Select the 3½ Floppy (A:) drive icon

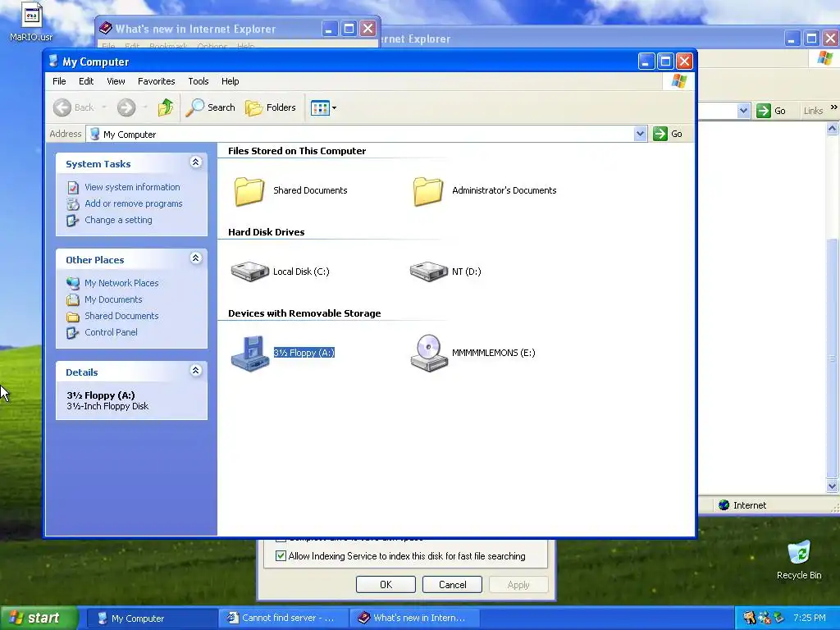click(249, 353)
